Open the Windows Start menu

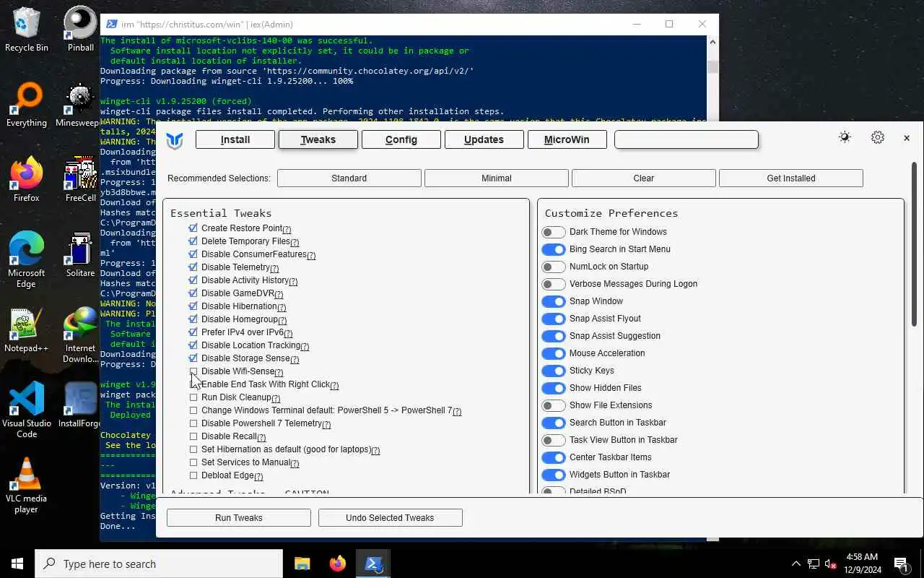[17, 564]
